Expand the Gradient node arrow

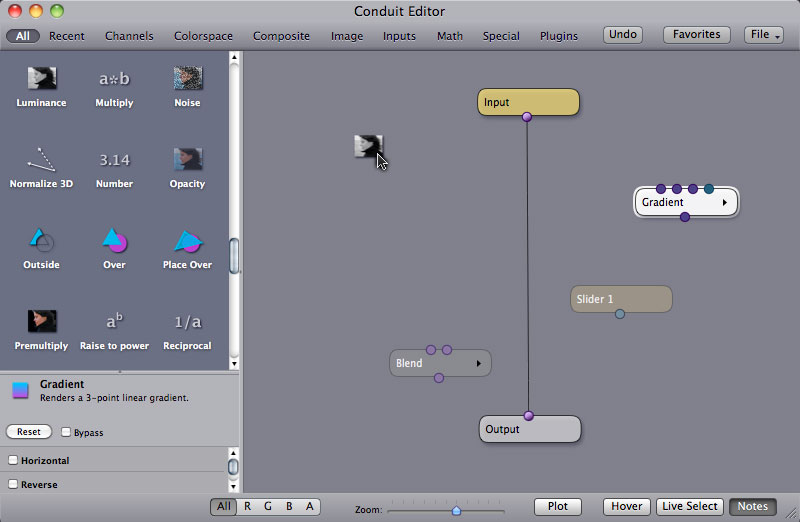pos(725,203)
